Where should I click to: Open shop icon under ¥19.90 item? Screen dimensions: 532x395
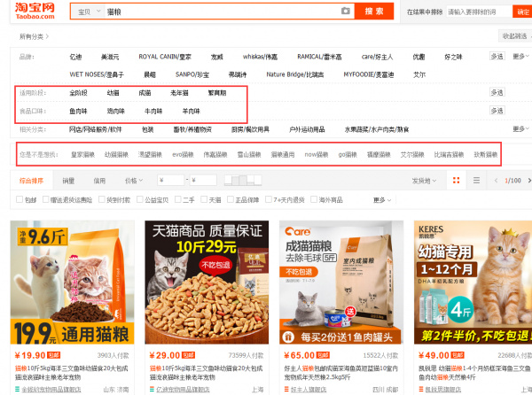tap(18, 389)
